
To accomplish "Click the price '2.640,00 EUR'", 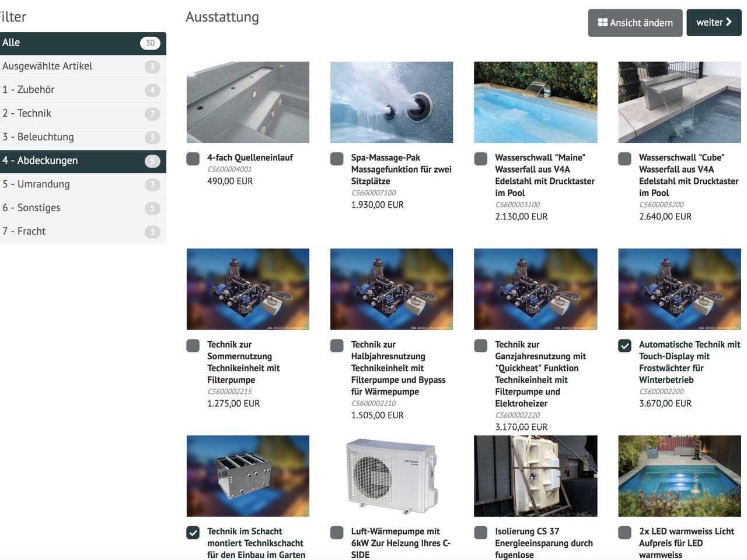I will [665, 216].
